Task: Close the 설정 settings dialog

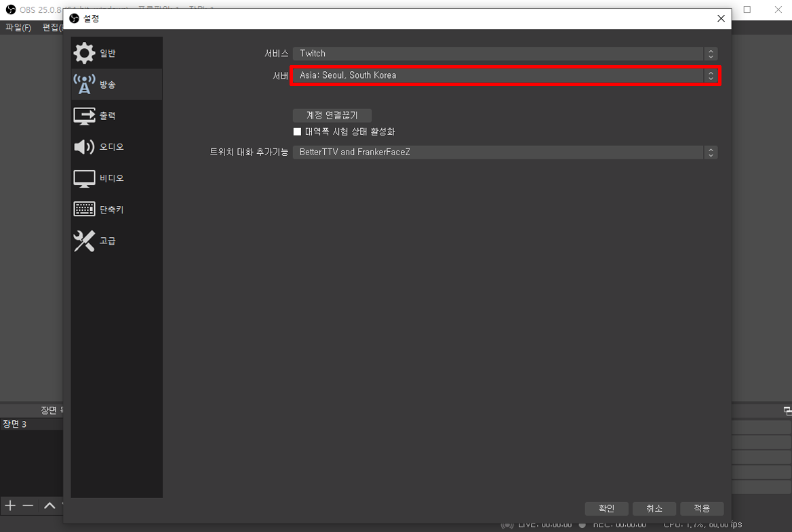Action: tap(721, 19)
